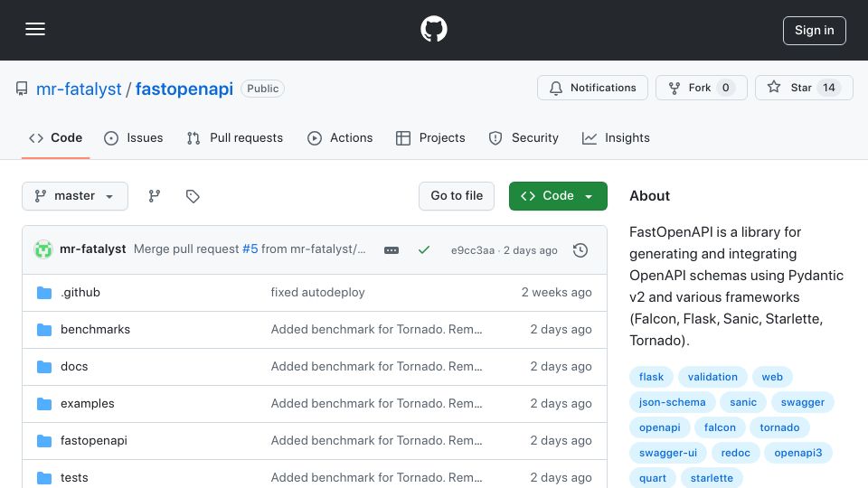The width and height of the screenshot is (868, 488).
Task: Open the benchmarks folder
Action: [95, 329]
